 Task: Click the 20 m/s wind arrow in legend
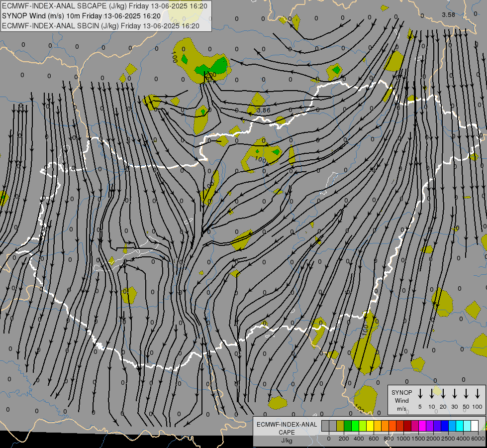point(443,393)
